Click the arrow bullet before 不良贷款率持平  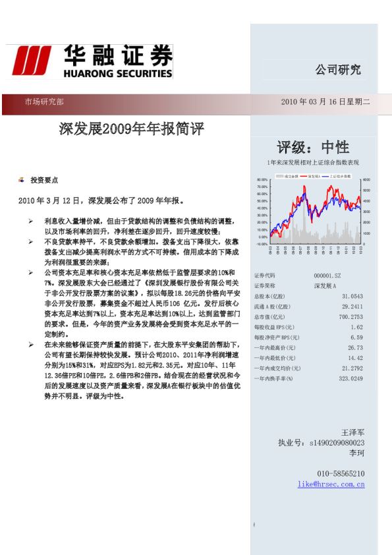31,242
